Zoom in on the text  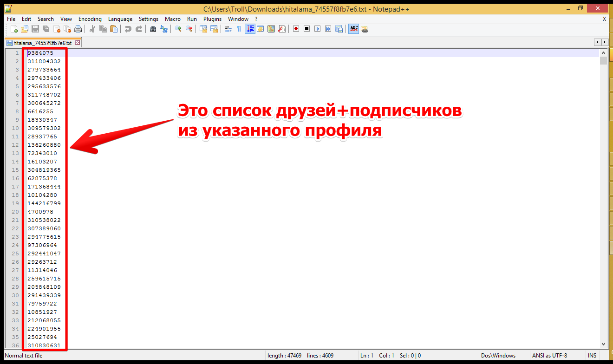pyautogui.click(x=178, y=29)
